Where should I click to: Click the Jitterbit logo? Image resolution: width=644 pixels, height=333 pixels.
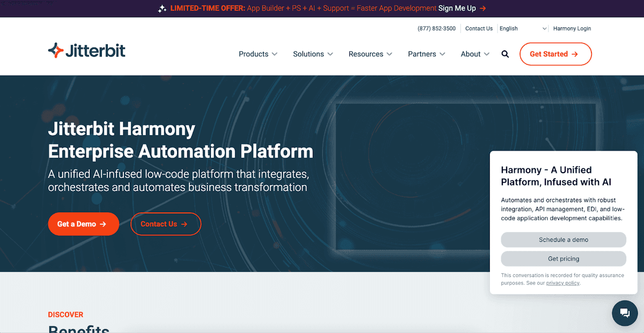(x=86, y=51)
